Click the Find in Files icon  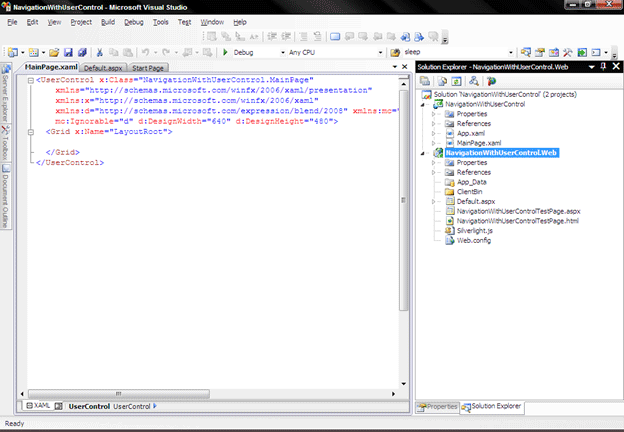pos(395,52)
